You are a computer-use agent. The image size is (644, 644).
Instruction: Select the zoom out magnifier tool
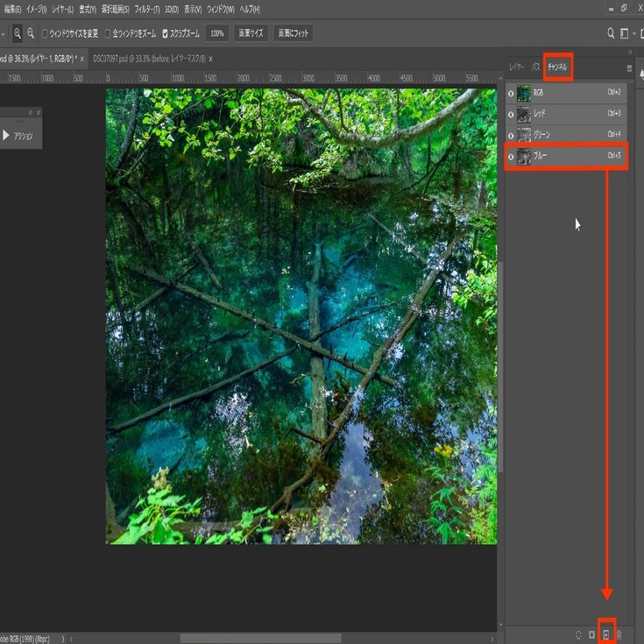31,33
